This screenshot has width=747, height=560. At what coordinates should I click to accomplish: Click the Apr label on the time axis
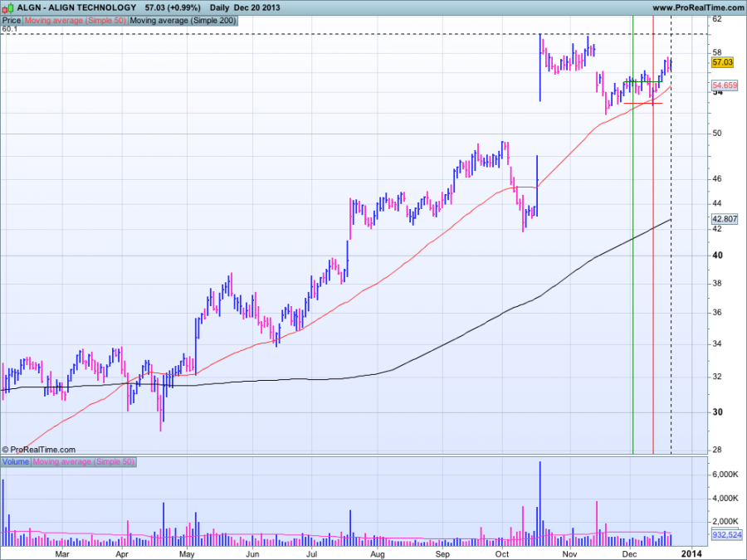[x=123, y=554]
